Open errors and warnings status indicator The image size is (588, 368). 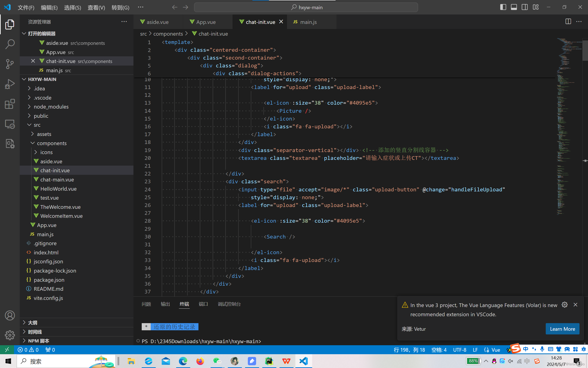28,350
